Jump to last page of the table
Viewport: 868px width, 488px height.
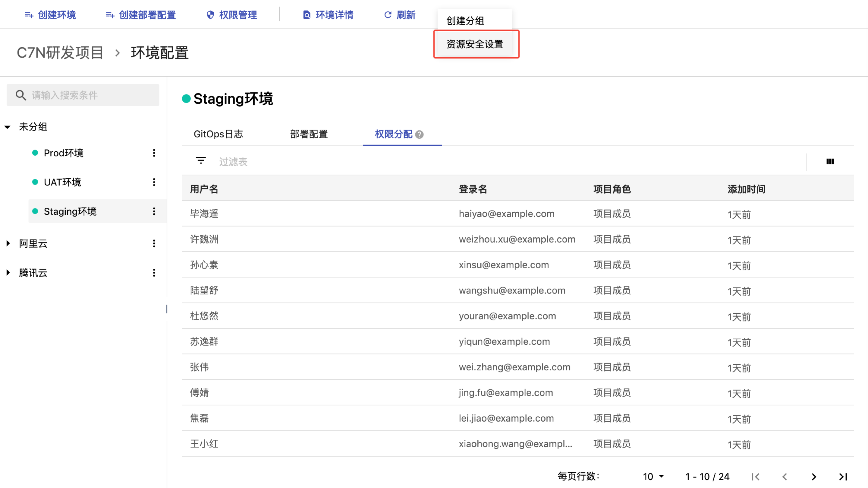click(843, 477)
